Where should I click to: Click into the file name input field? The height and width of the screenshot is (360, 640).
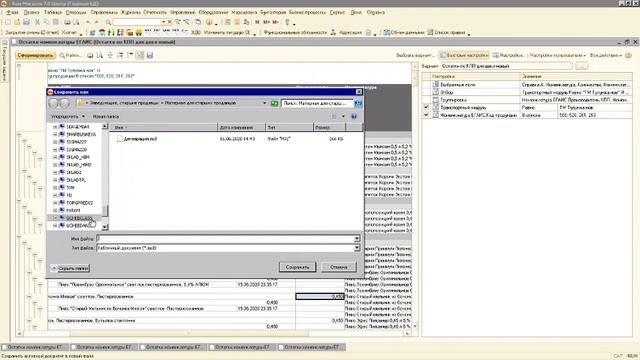click(x=225, y=239)
